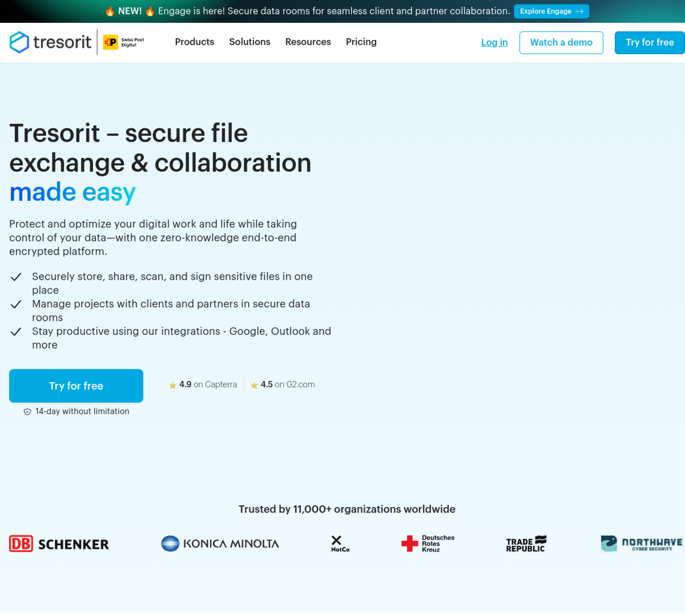Open the Resources dropdown menu

click(308, 42)
